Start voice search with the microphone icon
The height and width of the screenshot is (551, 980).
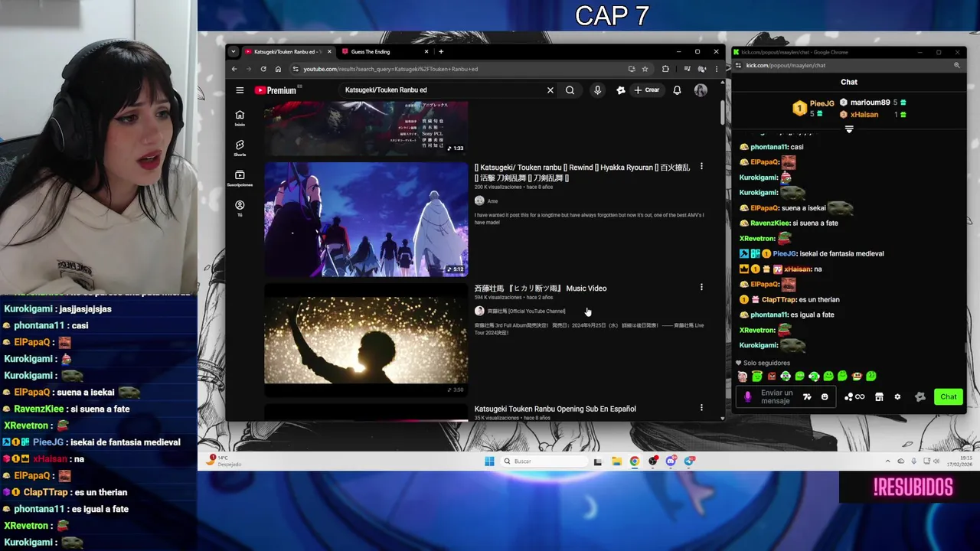click(598, 90)
